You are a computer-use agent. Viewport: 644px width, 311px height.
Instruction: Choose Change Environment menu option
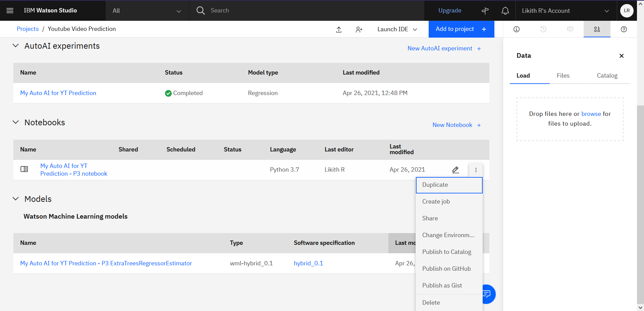449,235
